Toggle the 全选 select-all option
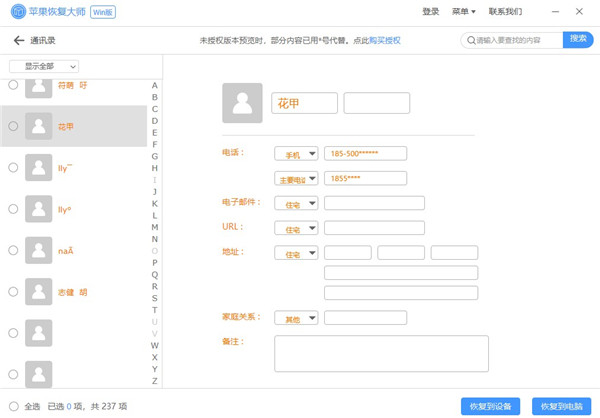The width and height of the screenshot is (600, 418). coord(13,406)
